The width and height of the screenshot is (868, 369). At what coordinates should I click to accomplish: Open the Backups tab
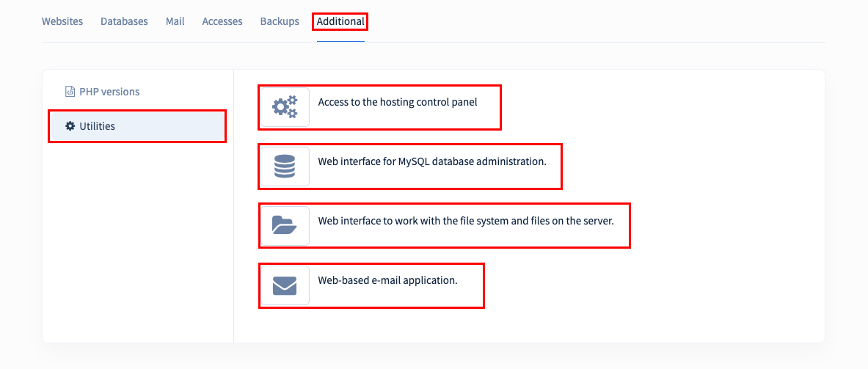tap(280, 21)
